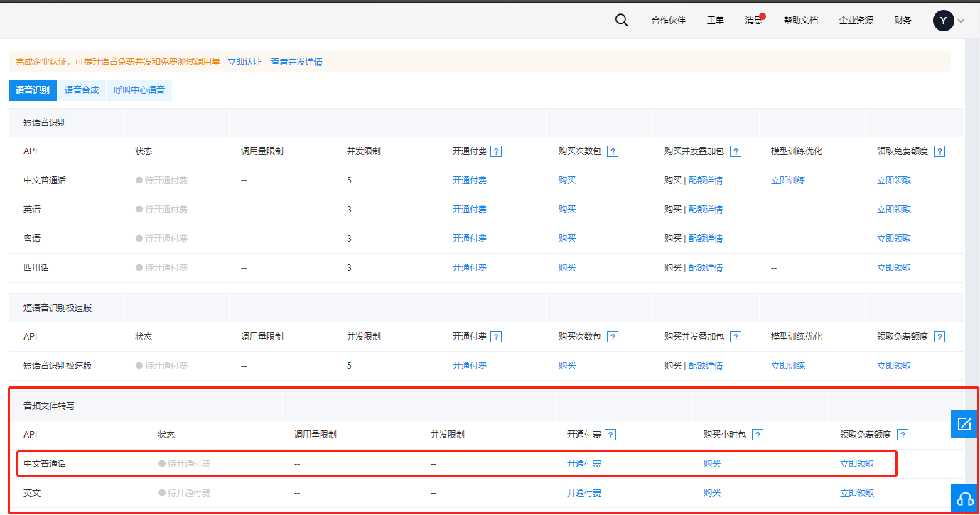Click 待开通付费 status for 粤语 row

point(162,239)
